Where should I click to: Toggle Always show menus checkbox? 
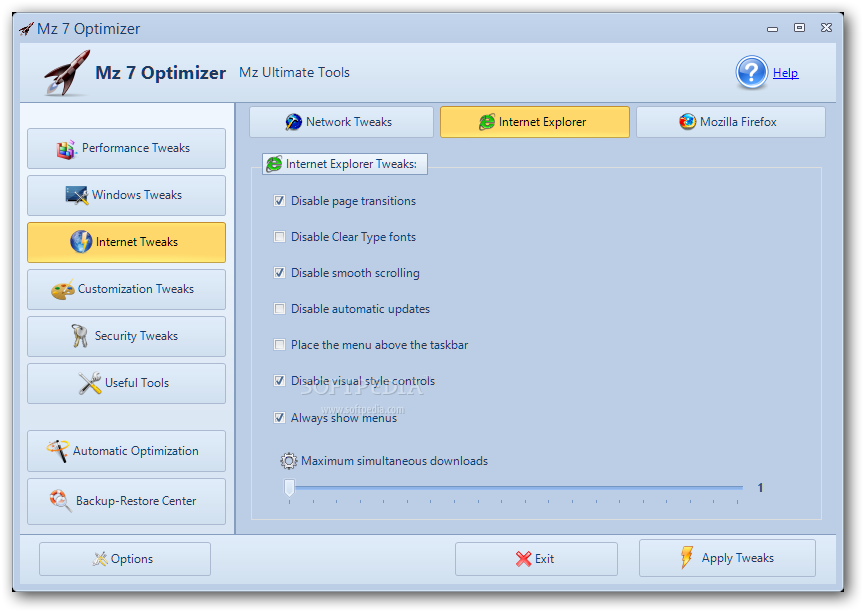coord(280,418)
